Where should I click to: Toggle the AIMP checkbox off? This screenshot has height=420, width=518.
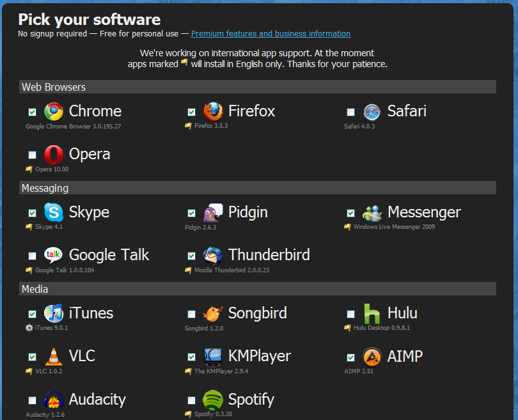351,357
